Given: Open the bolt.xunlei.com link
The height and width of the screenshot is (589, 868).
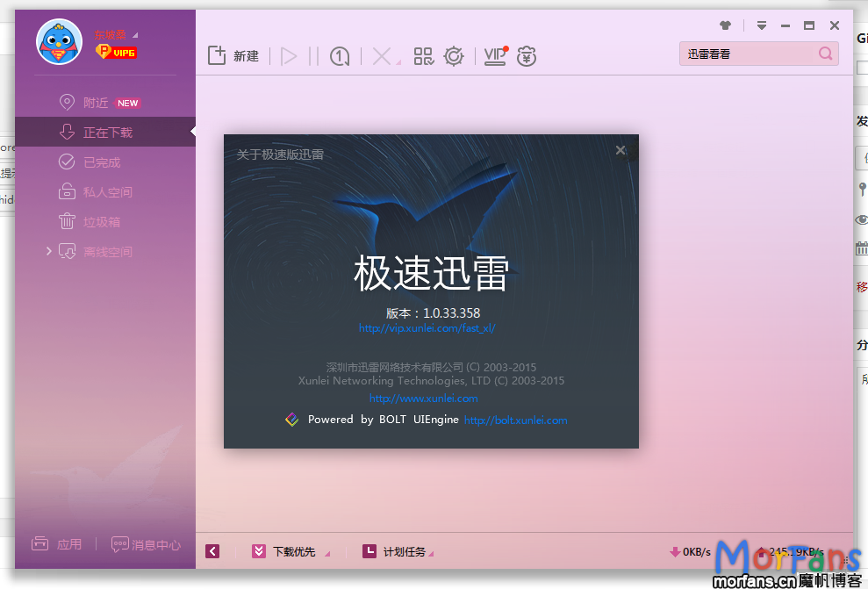Looking at the screenshot, I should (x=515, y=420).
